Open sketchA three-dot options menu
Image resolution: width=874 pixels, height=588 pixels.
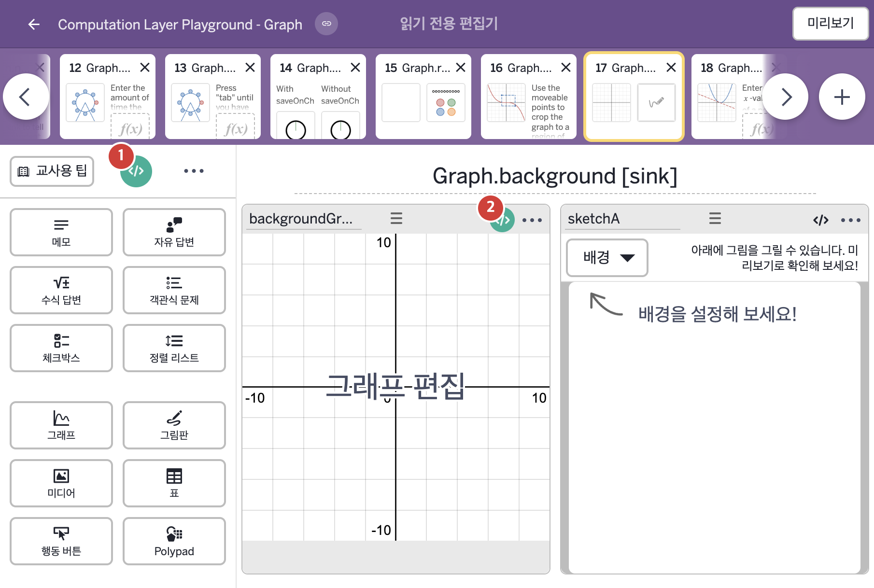point(851,220)
